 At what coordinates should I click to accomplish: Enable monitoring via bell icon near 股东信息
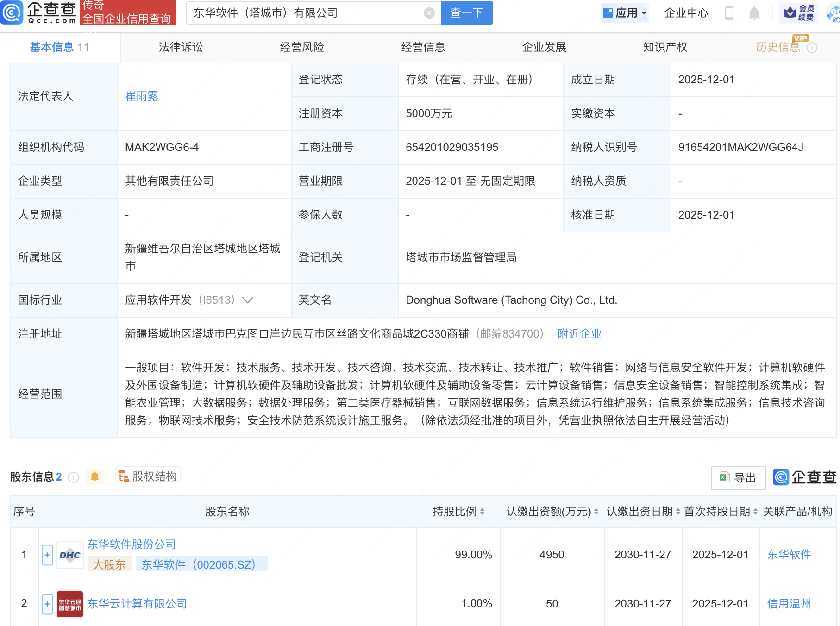point(95,476)
